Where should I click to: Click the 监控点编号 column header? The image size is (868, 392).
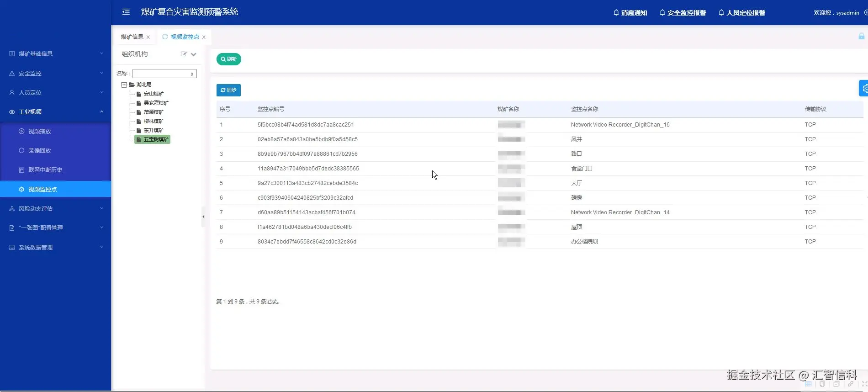pyautogui.click(x=271, y=109)
